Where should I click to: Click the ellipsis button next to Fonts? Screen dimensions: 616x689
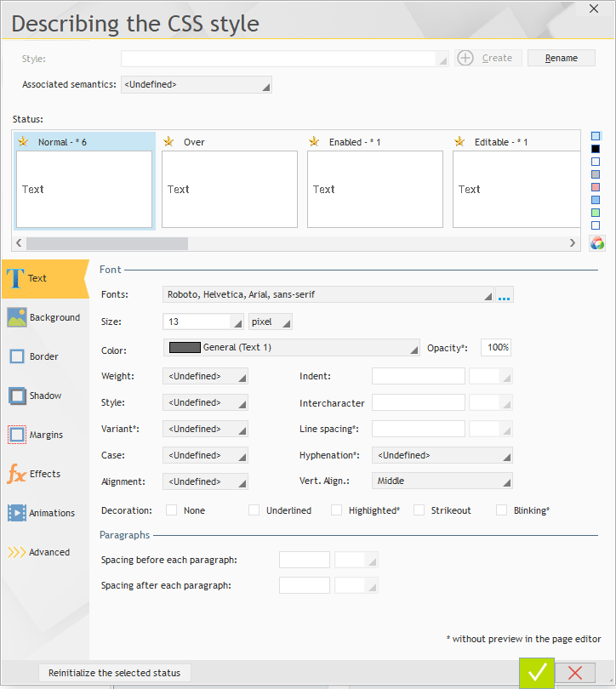[505, 295]
